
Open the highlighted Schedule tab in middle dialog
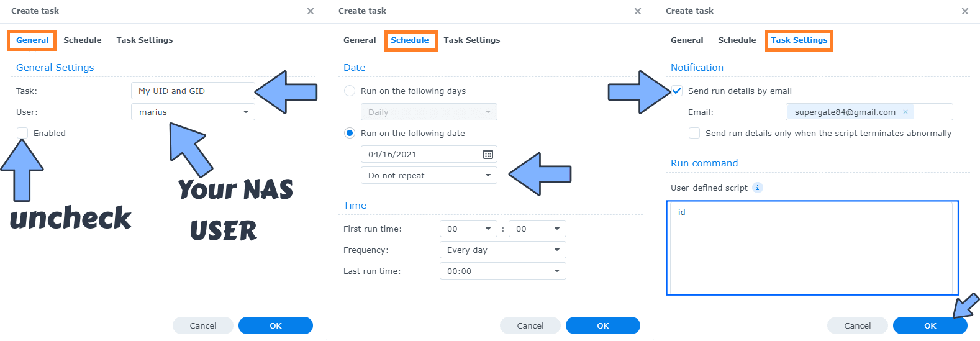coord(410,40)
